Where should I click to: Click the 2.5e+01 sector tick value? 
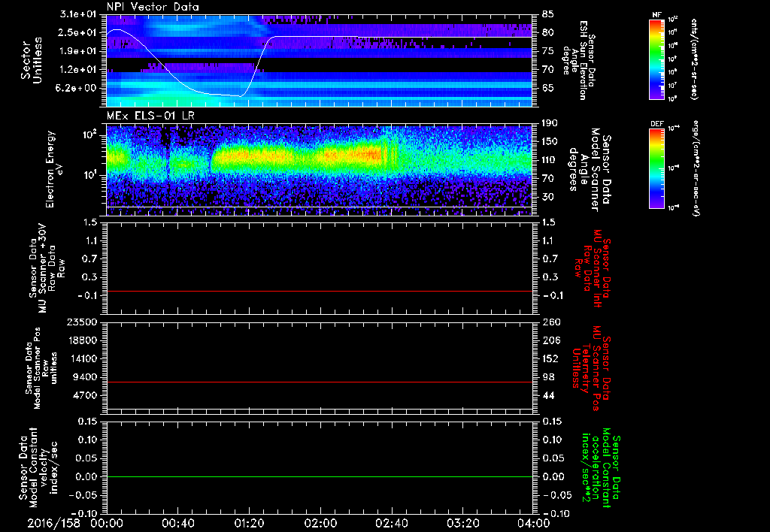point(77,32)
